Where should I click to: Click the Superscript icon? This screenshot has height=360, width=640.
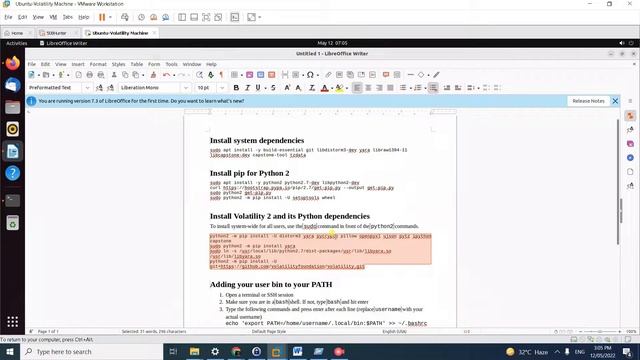click(287, 88)
